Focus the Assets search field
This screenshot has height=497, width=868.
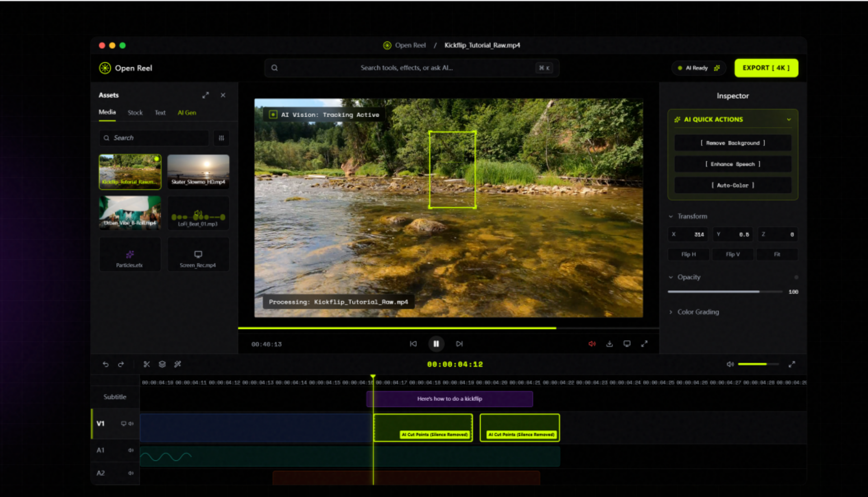154,138
